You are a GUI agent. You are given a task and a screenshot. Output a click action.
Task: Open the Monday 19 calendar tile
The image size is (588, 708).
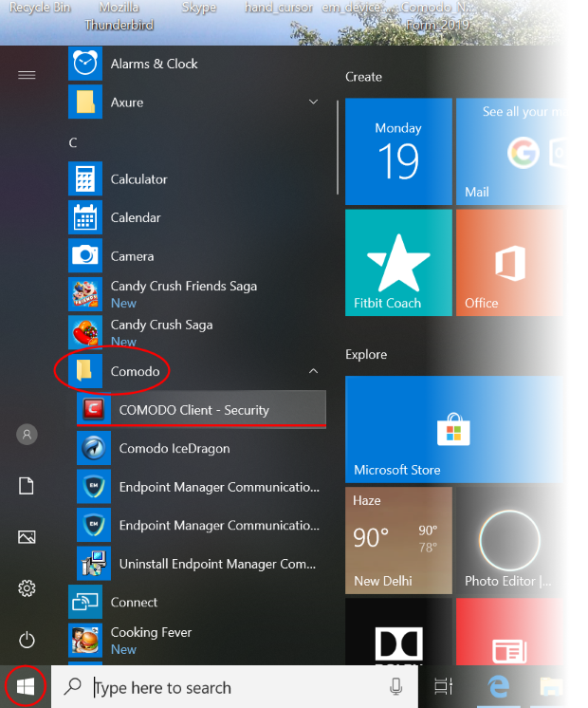tap(398, 151)
